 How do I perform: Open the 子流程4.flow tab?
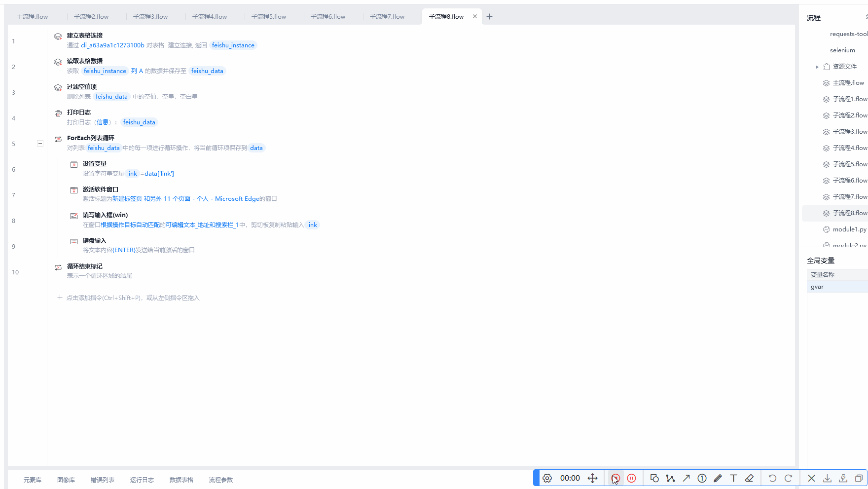210,17
